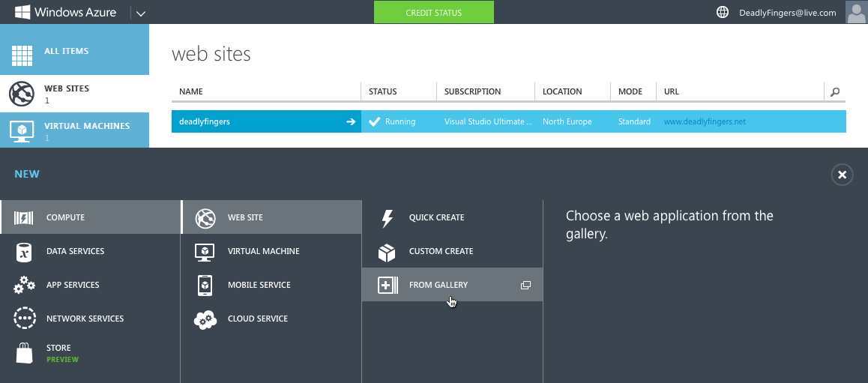
Task: Click the Store shopping bag icon
Action: tap(24, 352)
